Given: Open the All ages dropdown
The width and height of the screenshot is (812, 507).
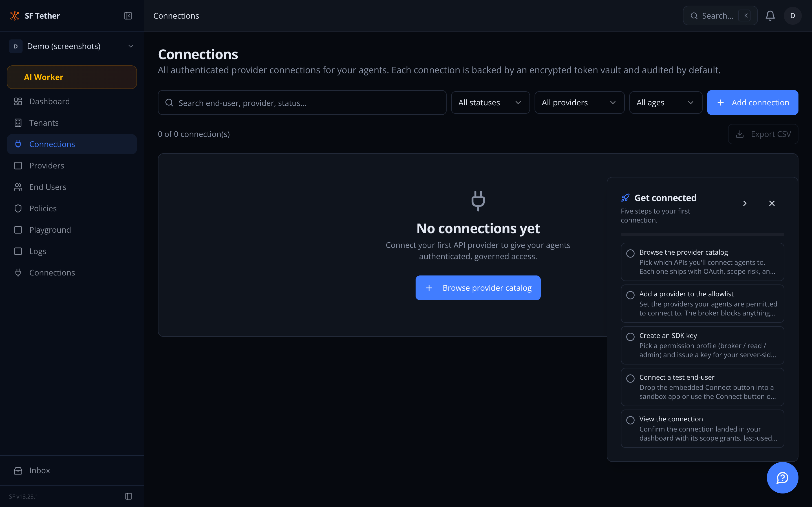Looking at the screenshot, I should (665, 103).
